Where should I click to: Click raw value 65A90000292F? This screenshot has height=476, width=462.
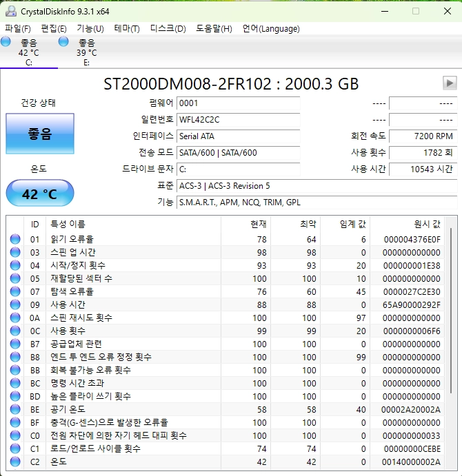coord(411,304)
